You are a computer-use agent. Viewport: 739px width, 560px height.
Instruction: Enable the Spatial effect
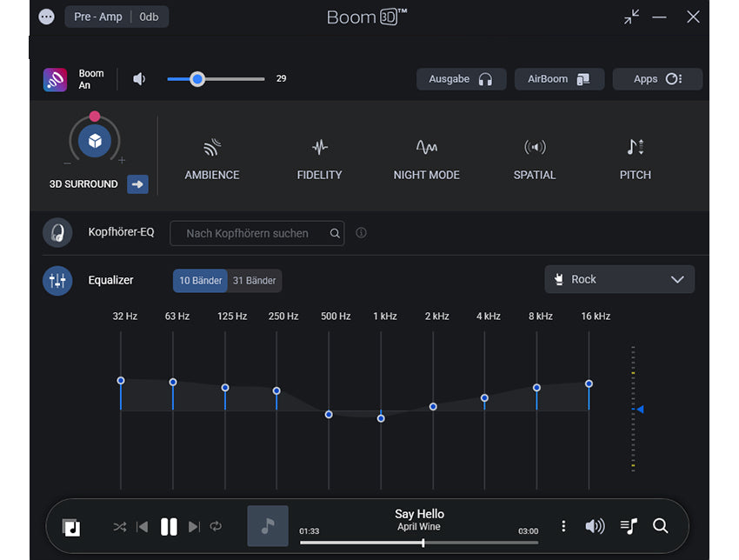(535, 159)
